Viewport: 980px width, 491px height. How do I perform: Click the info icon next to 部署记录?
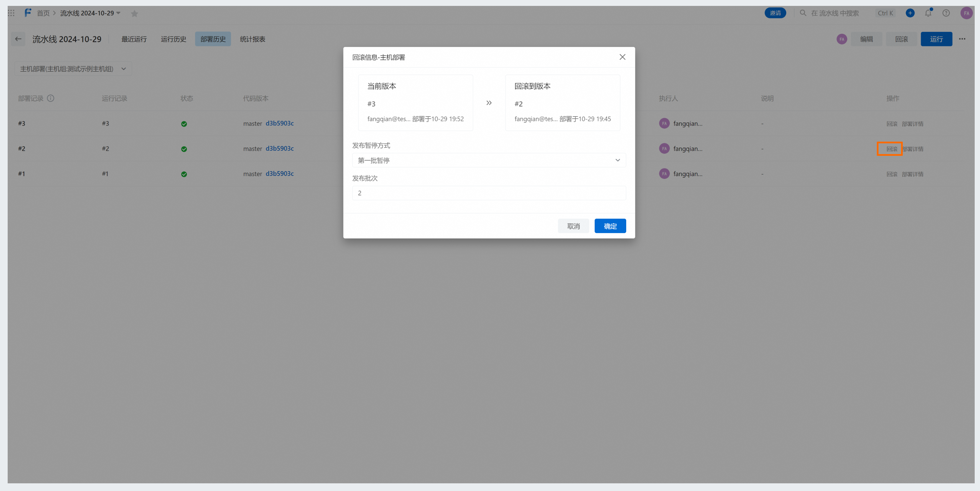51,98
